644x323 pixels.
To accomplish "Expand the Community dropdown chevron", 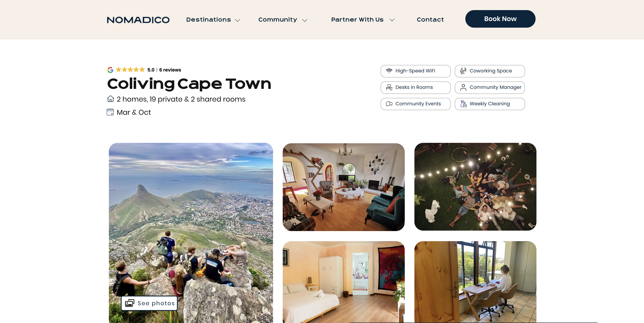I will point(304,20).
